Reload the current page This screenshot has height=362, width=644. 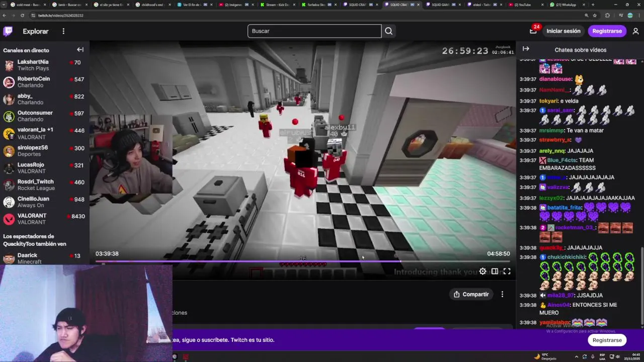click(23, 16)
